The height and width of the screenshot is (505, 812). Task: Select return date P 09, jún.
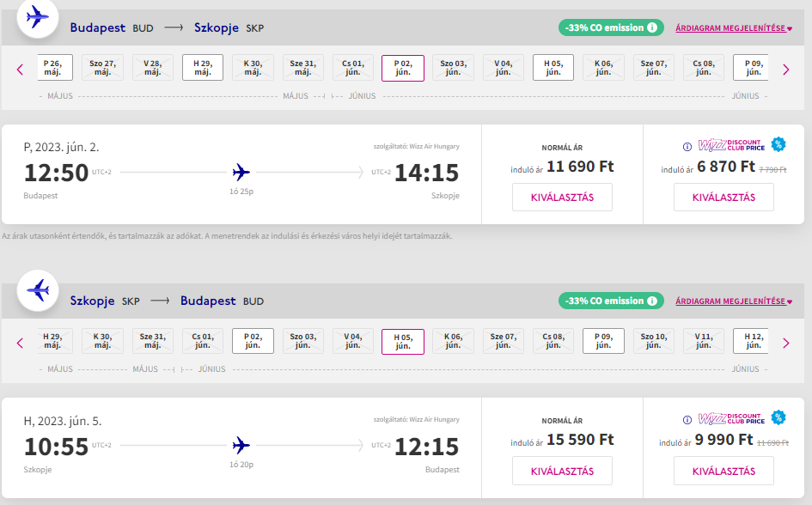point(603,341)
